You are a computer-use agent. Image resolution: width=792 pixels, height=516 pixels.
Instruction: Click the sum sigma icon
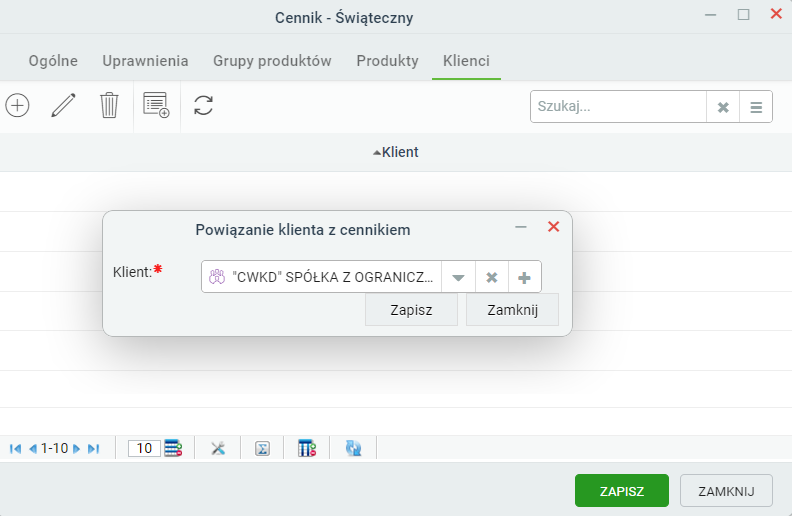point(262,448)
